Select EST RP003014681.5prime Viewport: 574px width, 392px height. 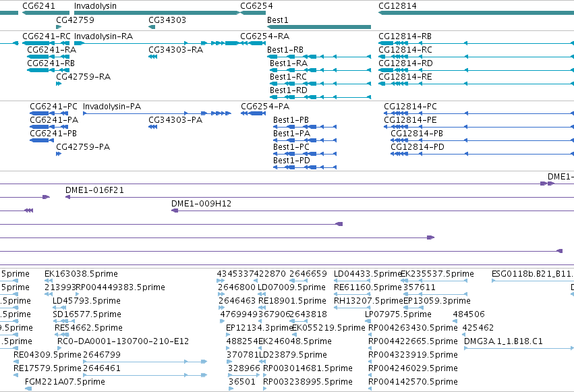pos(265,375)
